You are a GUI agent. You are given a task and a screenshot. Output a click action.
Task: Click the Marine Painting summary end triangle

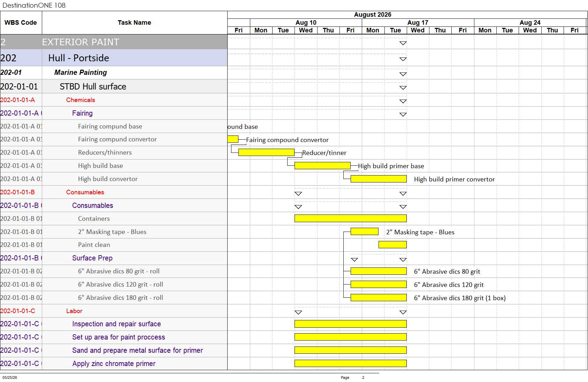403,74
